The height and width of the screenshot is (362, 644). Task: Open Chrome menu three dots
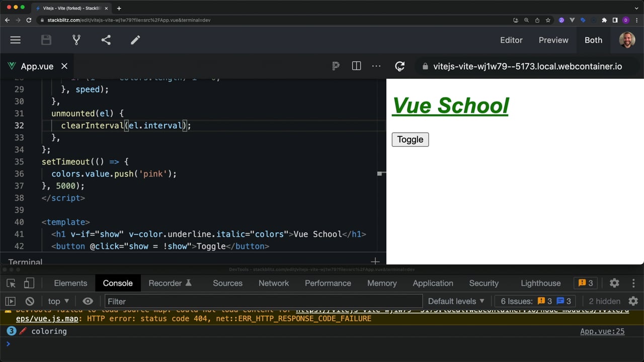(x=636, y=20)
